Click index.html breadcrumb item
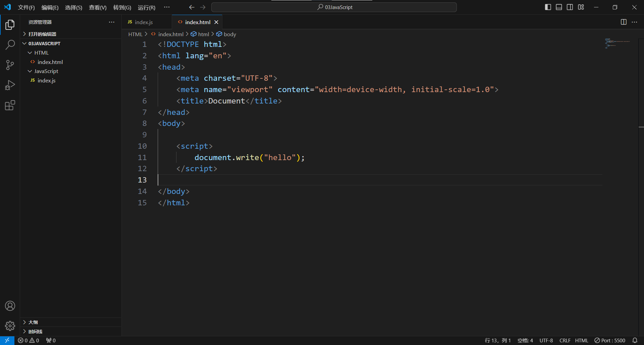Viewport: 644px width, 345px height. coord(167,34)
